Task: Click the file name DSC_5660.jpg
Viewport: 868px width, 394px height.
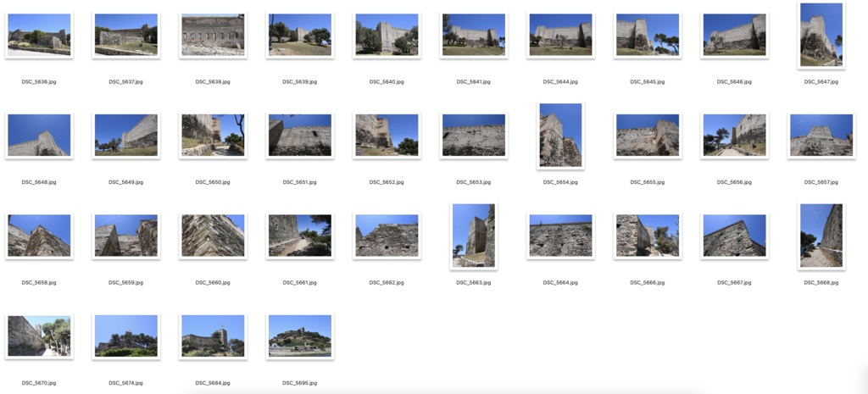Action: point(213,283)
